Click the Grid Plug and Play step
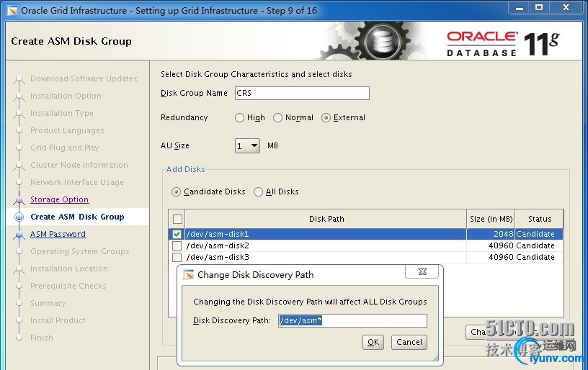 point(65,148)
